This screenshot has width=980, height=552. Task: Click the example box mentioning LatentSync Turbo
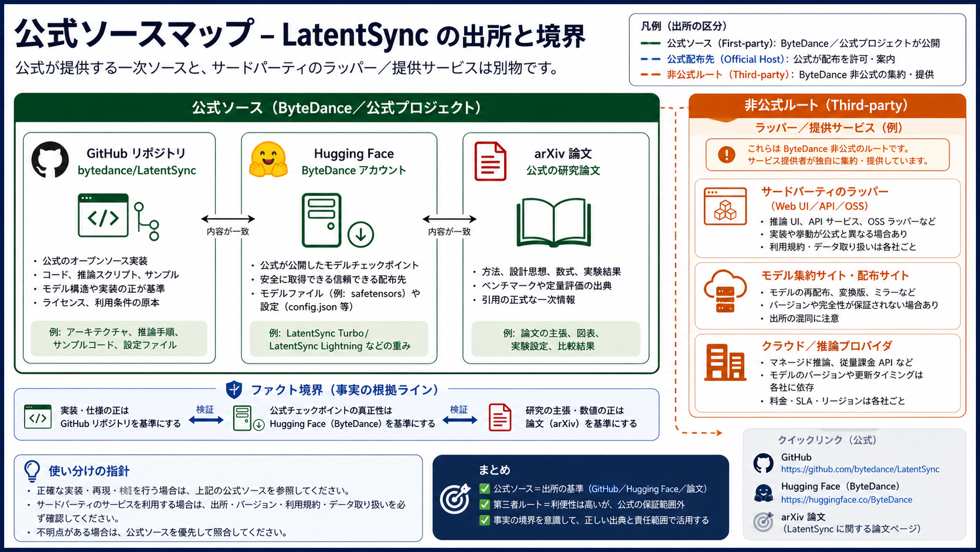coord(339,339)
